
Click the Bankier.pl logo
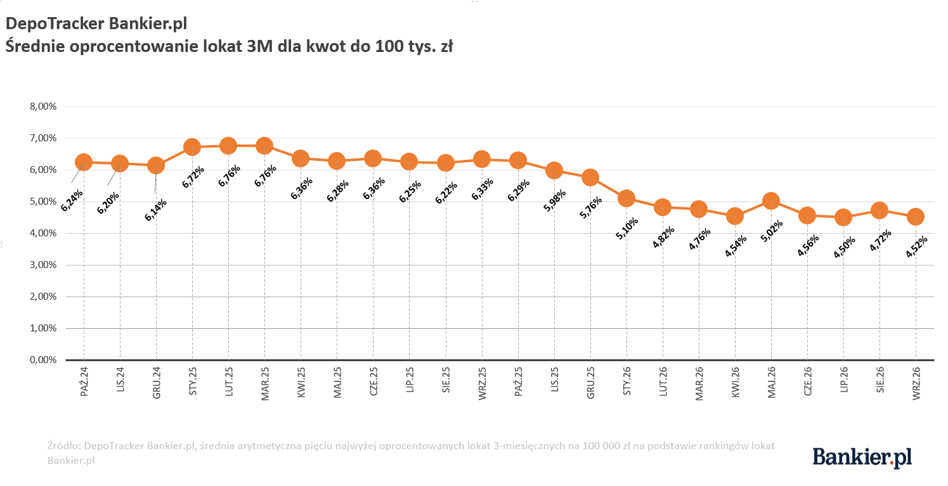tap(862, 457)
